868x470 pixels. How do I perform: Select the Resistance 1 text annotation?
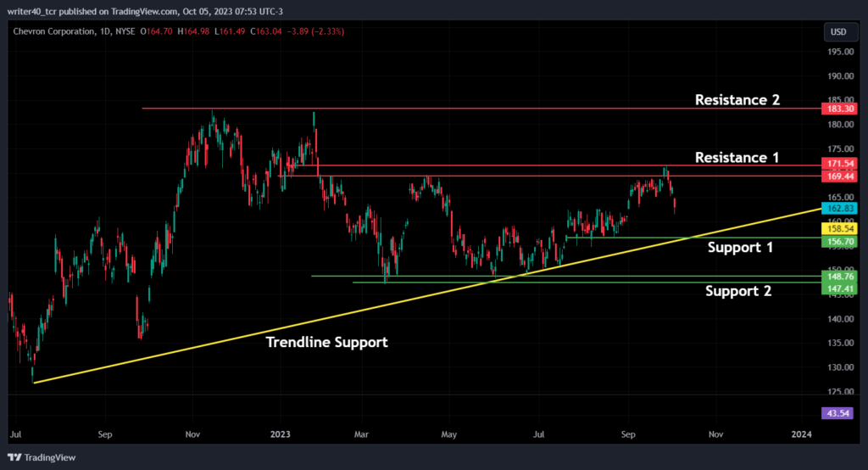737,158
